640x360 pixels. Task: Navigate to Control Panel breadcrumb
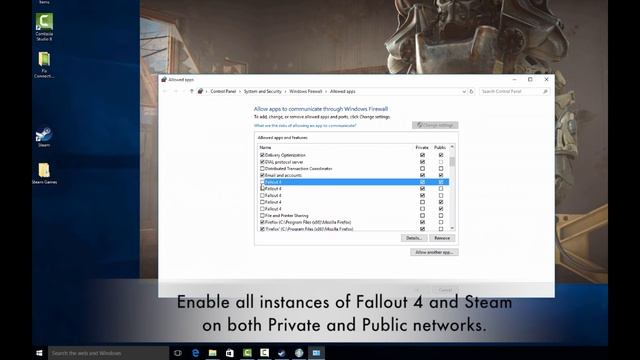(x=223, y=91)
